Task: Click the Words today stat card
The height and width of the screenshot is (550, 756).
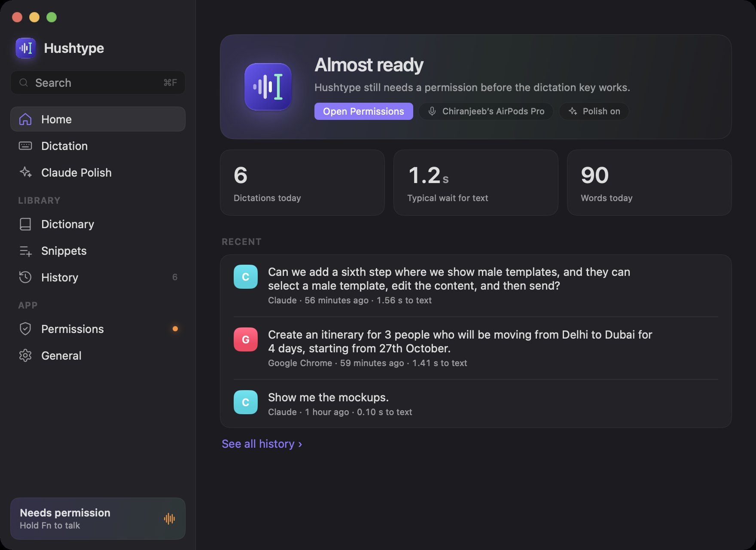Action: click(x=649, y=183)
